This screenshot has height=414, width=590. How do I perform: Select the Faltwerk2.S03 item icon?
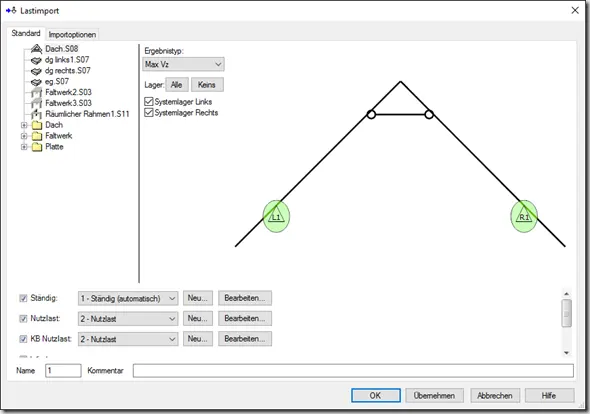point(36,92)
